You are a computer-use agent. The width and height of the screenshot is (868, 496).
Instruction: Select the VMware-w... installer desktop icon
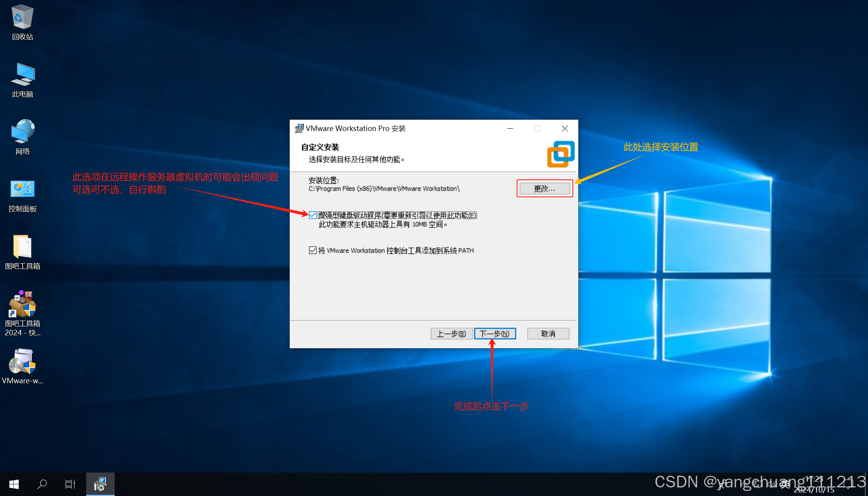pyautogui.click(x=23, y=367)
